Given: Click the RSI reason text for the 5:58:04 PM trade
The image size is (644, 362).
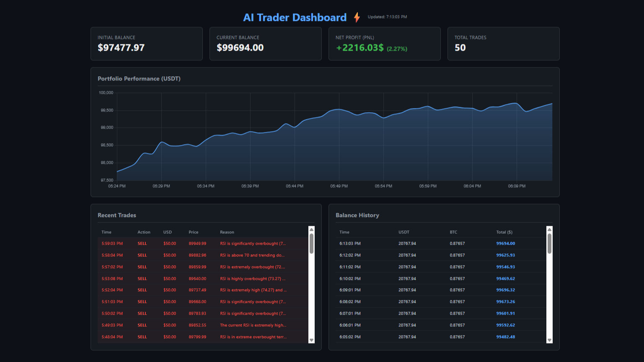Looking at the screenshot, I should [x=252, y=255].
